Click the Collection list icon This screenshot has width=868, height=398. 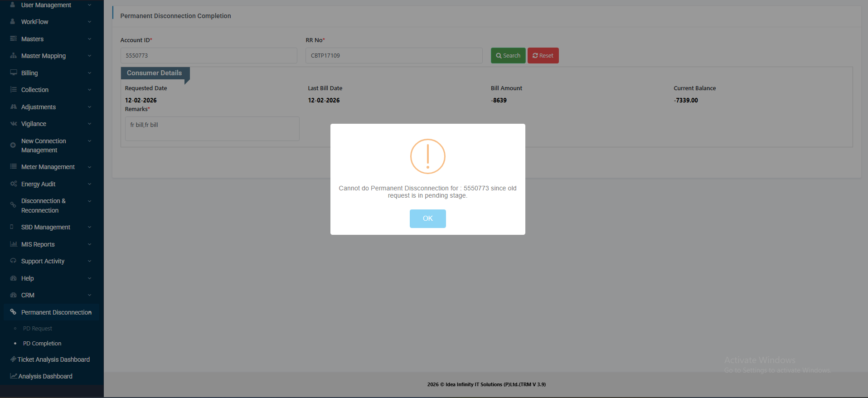tap(13, 89)
